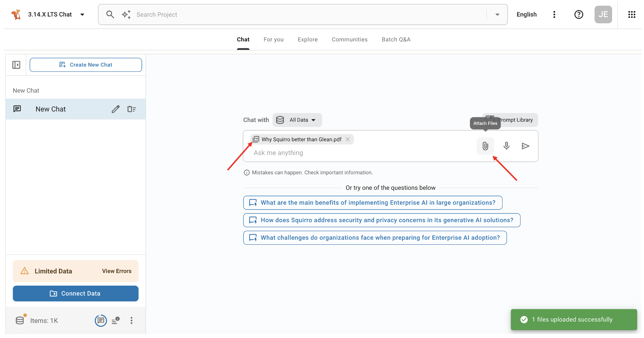The height and width of the screenshot is (338, 644).
Task: Open the list notifications icon in footer
Action: (x=115, y=320)
